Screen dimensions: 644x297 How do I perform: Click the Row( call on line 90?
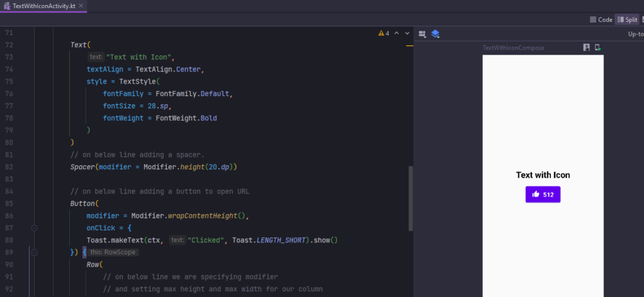(x=94, y=264)
